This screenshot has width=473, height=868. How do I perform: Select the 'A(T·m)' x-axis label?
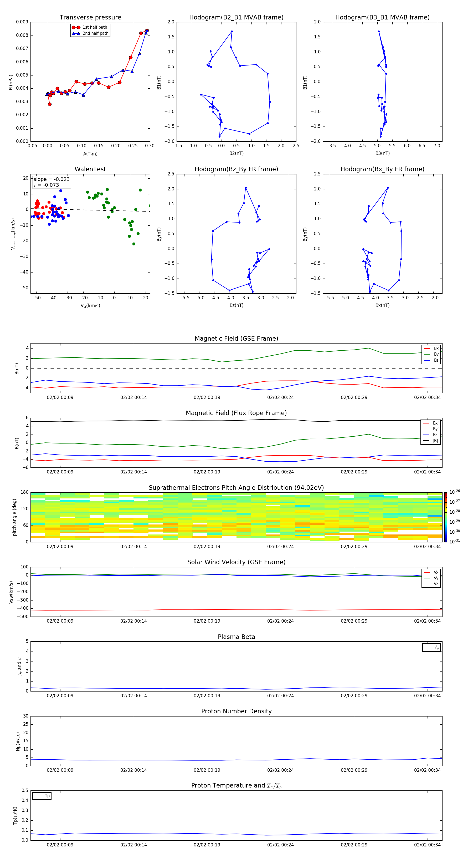90,154
